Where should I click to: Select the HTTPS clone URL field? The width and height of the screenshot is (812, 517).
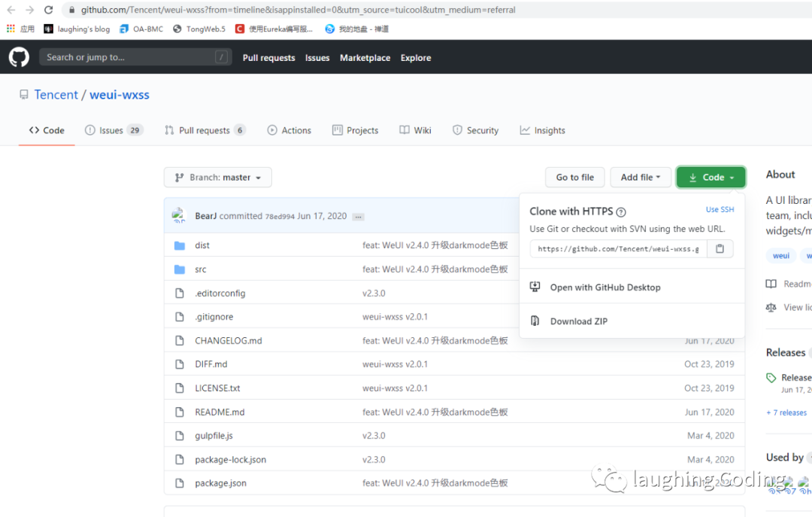click(x=618, y=249)
